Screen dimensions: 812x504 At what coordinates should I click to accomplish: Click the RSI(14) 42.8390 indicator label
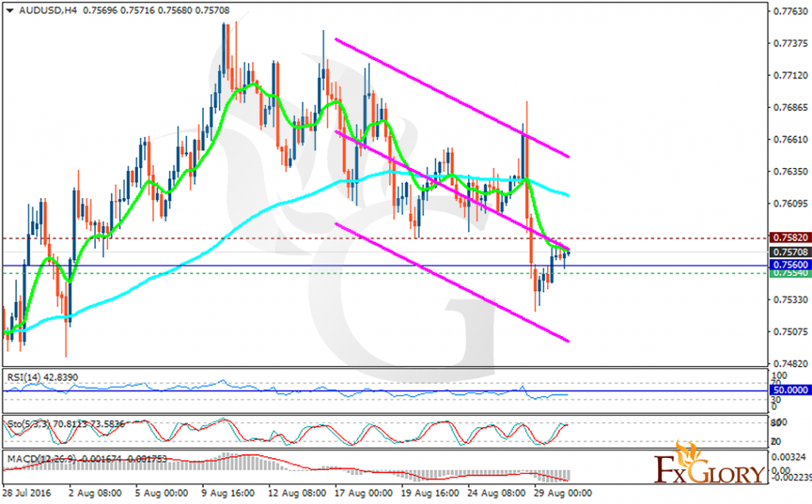click(43, 377)
